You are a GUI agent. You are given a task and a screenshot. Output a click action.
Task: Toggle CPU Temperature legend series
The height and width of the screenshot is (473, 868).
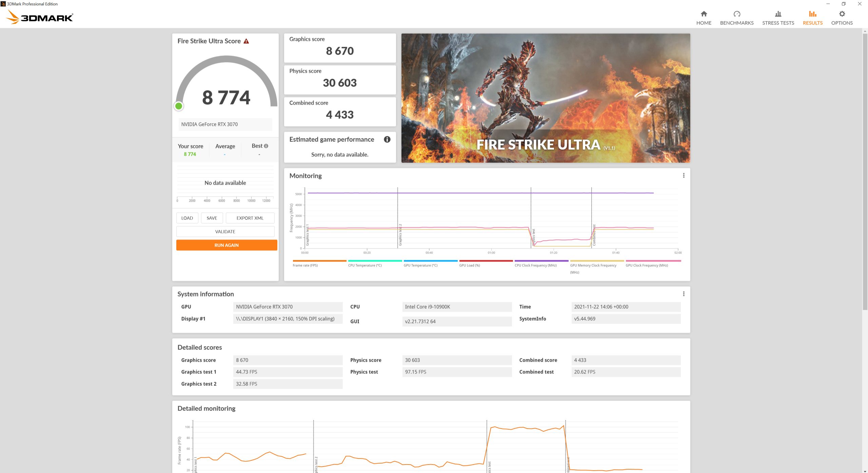(365, 265)
